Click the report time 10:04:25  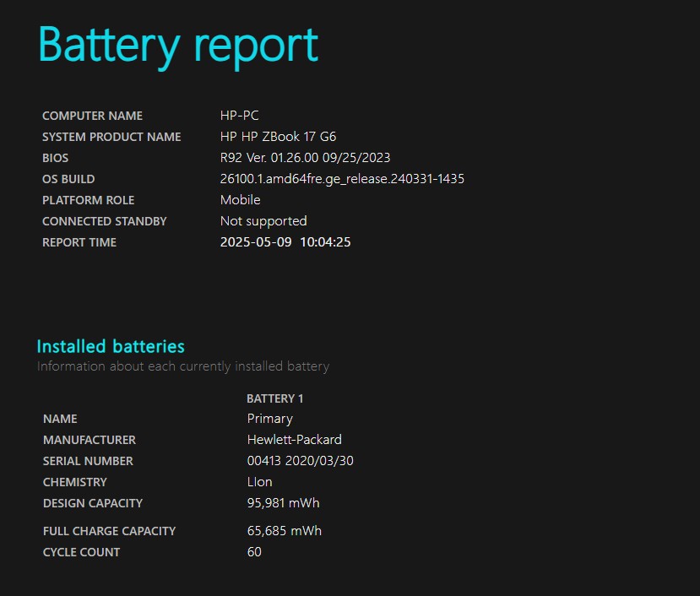click(325, 242)
